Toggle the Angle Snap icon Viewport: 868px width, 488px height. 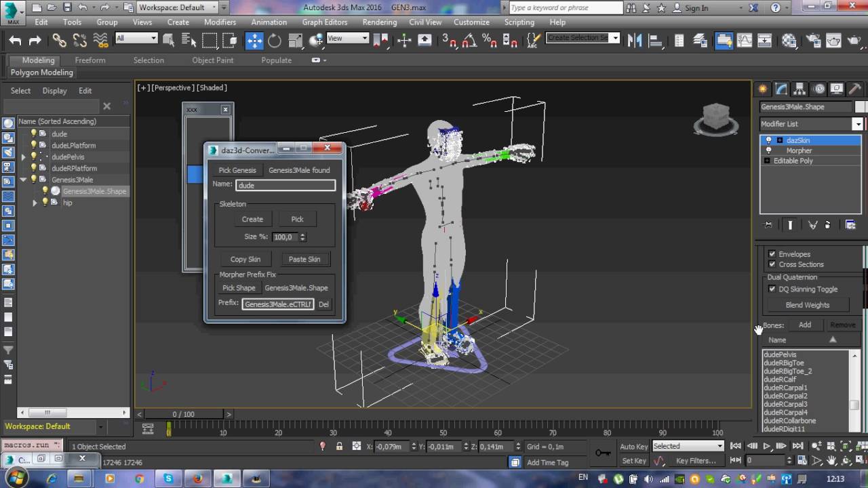[x=469, y=41]
